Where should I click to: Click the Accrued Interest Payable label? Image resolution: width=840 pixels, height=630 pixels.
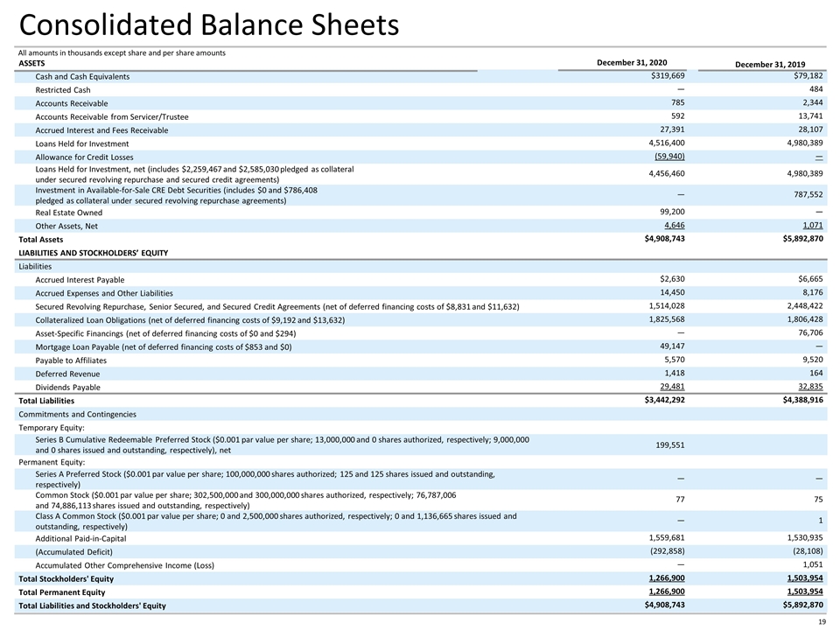click(80, 280)
